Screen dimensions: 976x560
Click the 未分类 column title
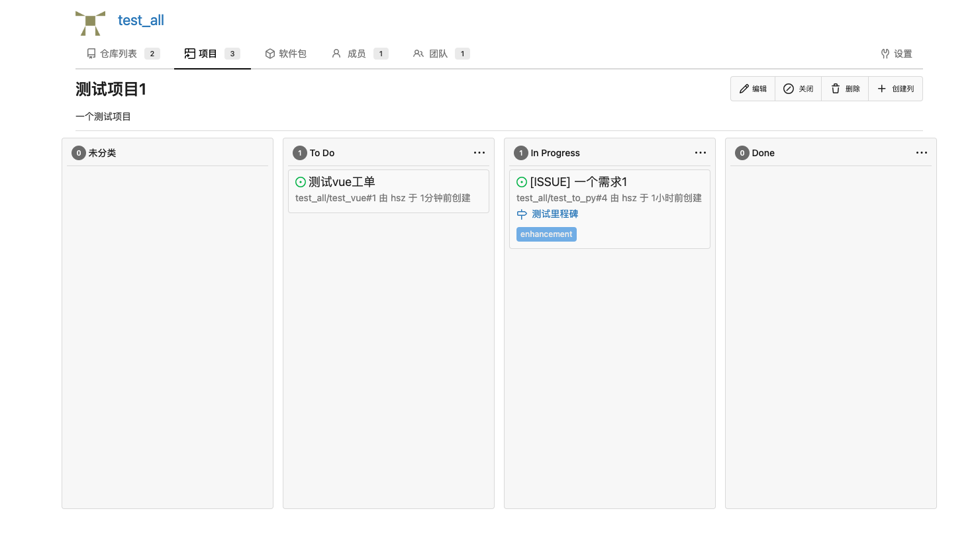point(102,153)
